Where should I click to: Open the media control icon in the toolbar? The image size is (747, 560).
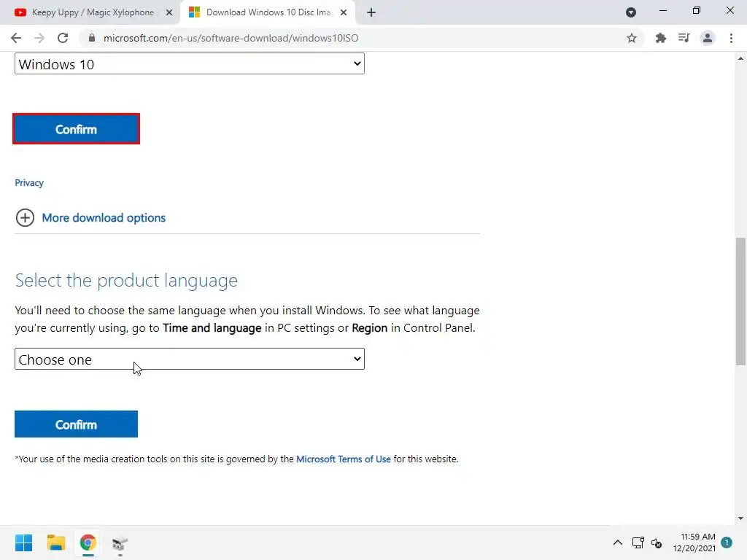(684, 38)
